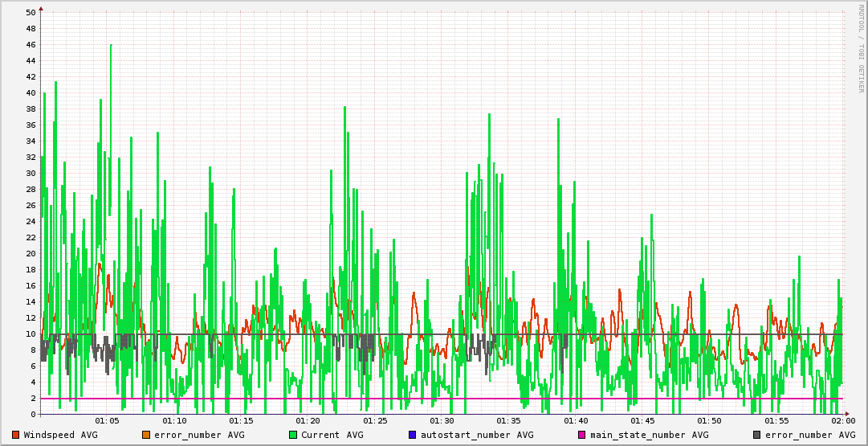The width and height of the screenshot is (868, 446).
Task: Click the magenta main_state_number legend swatch
Action: (581, 435)
